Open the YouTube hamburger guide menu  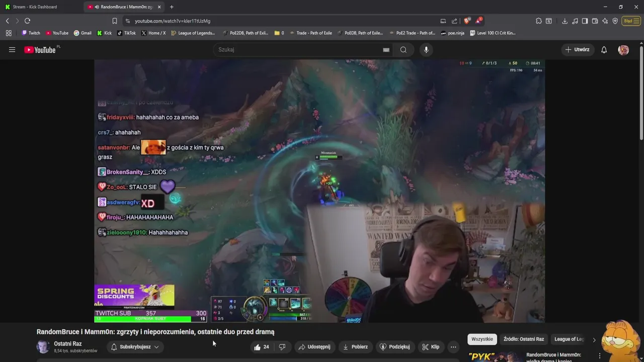point(12,50)
